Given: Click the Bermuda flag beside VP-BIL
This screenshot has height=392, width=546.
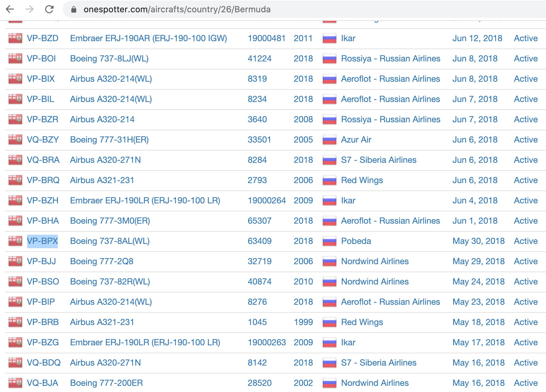Looking at the screenshot, I should [x=15, y=99].
